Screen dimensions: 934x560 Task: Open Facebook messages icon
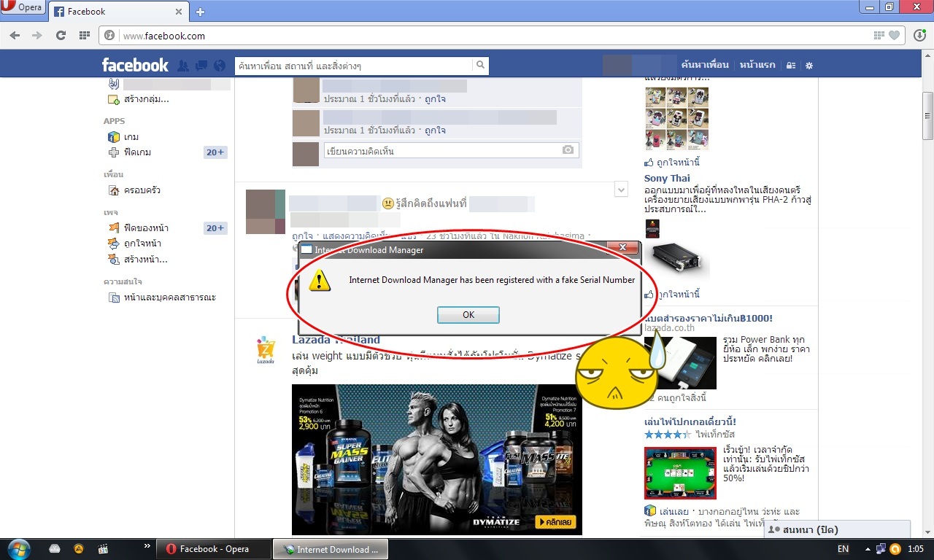(201, 66)
